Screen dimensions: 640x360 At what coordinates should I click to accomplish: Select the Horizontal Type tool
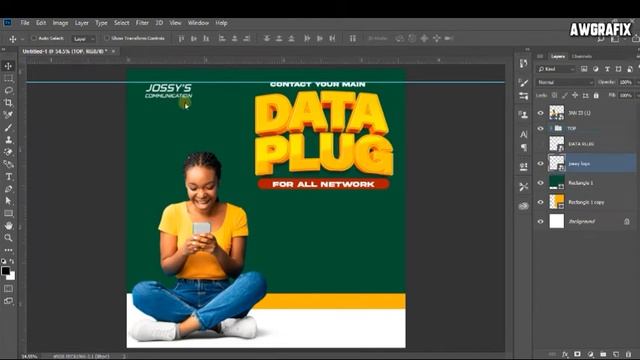pos(8,177)
